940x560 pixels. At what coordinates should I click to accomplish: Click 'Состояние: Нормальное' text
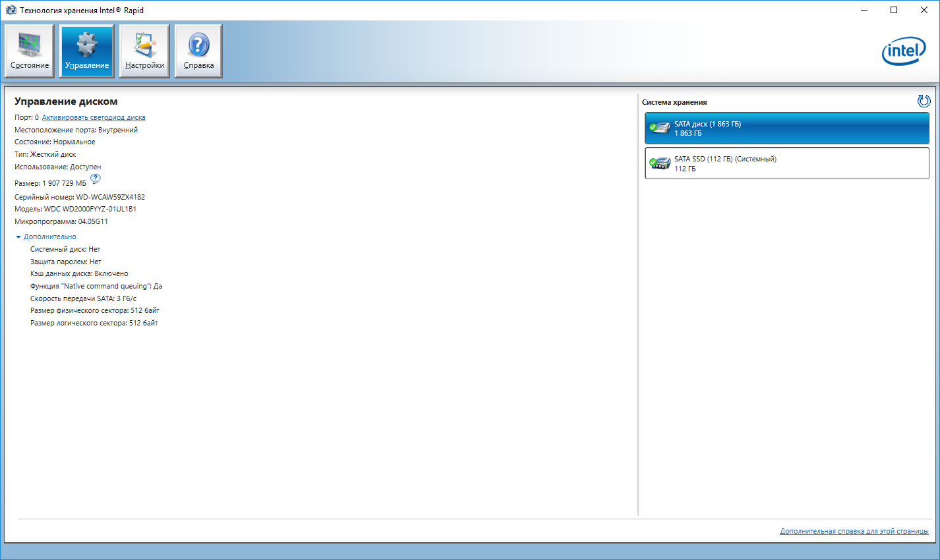click(55, 142)
